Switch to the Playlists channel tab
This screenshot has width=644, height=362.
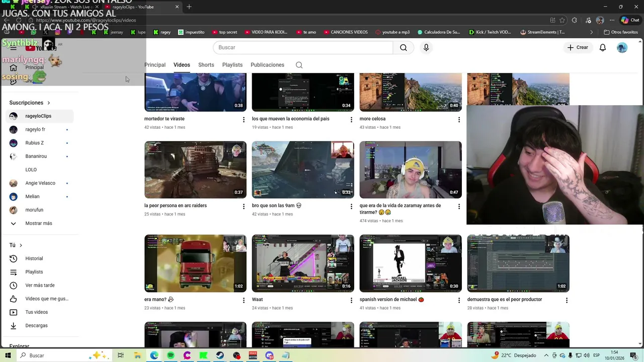(x=232, y=65)
